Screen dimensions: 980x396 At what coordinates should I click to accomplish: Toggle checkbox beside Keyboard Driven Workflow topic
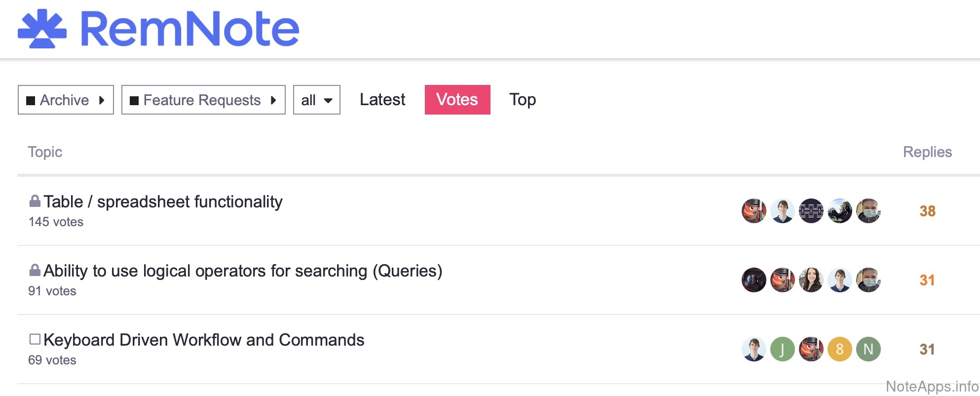(35, 339)
